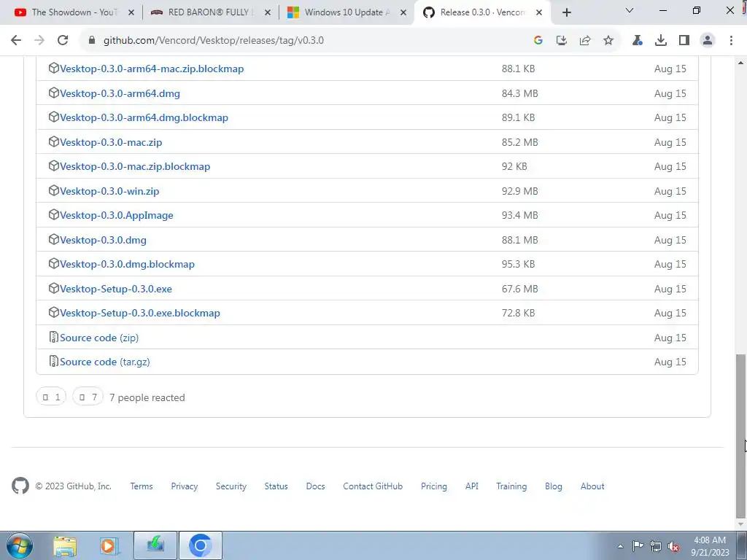747x560 pixels.
Task: Download Vesktop-0.3.0-mac.zip.blockmap
Action: (135, 167)
